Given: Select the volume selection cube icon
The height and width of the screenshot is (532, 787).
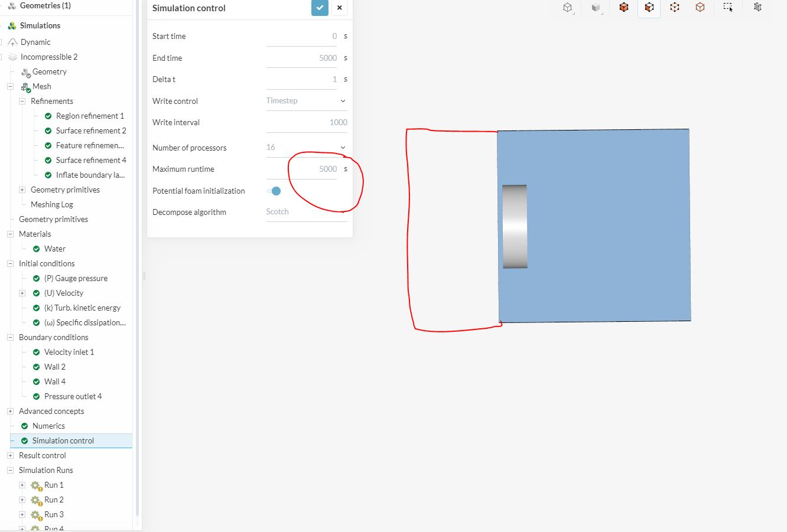Looking at the screenshot, I should point(623,8).
